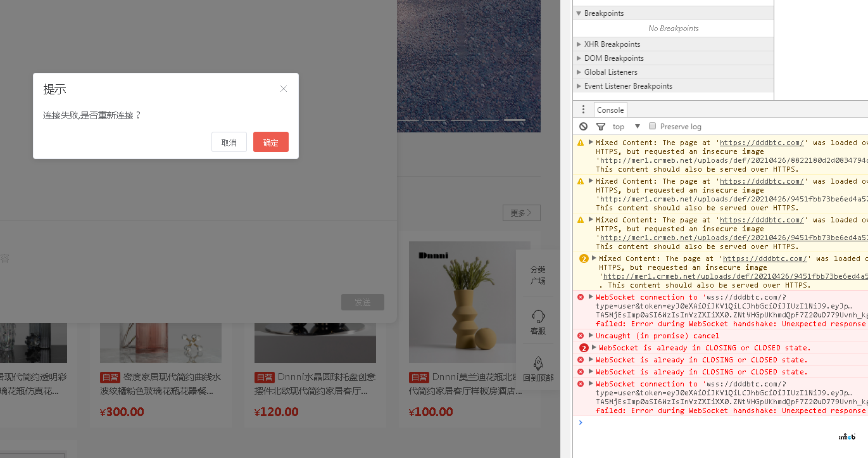Click the 取消 button in the dialog
Viewport: 868px width, 458px height.
pos(229,142)
